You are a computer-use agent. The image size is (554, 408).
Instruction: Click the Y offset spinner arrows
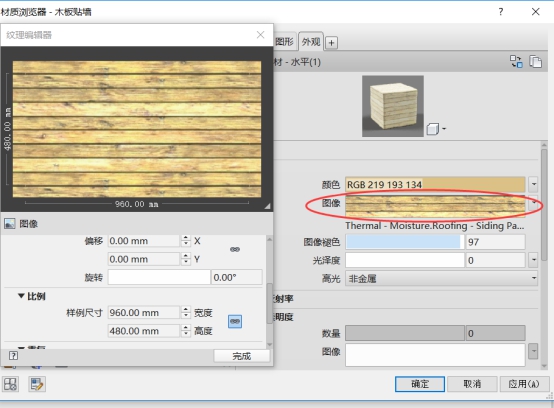coord(186,259)
